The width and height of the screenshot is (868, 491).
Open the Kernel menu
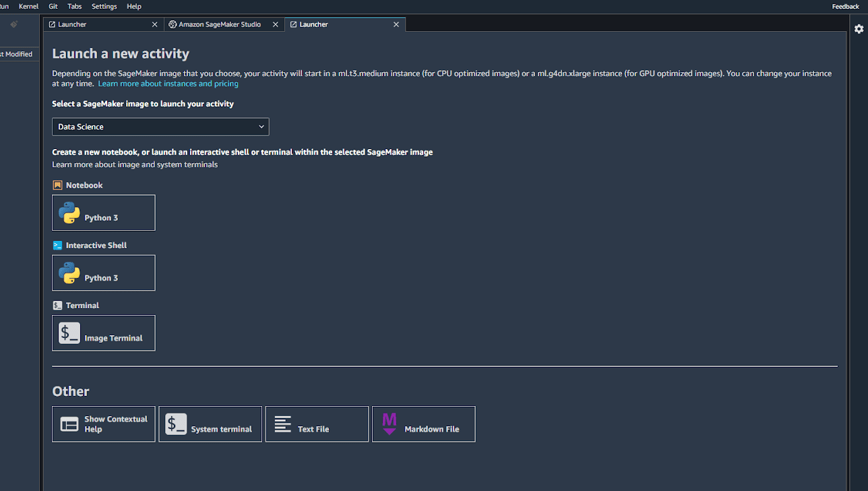(x=28, y=6)
